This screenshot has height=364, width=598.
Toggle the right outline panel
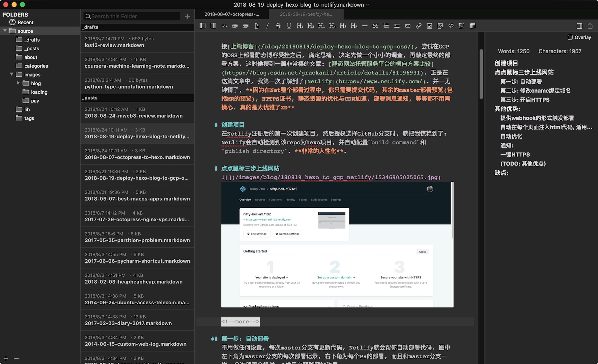pyautogui.click(x=579, y=26)
